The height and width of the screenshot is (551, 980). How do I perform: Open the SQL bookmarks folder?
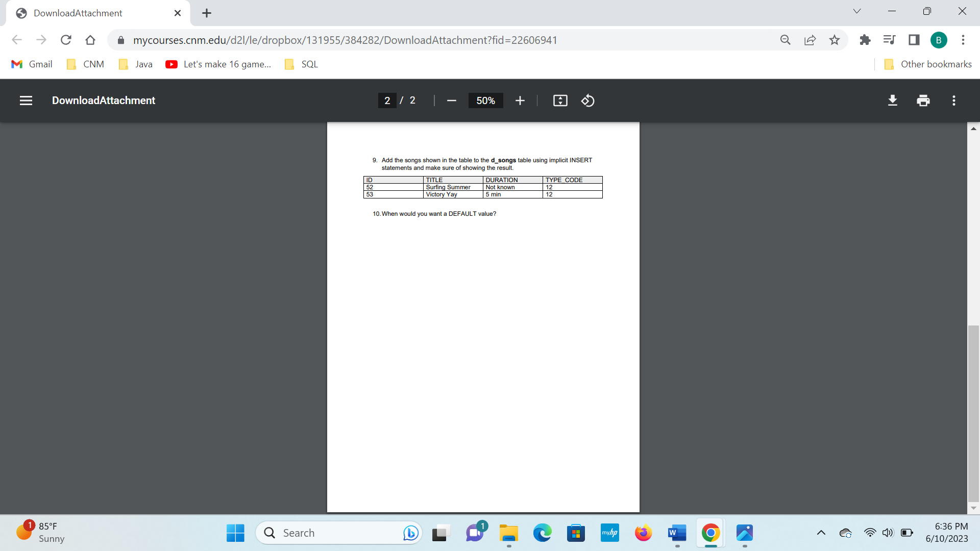coord(301,64)
